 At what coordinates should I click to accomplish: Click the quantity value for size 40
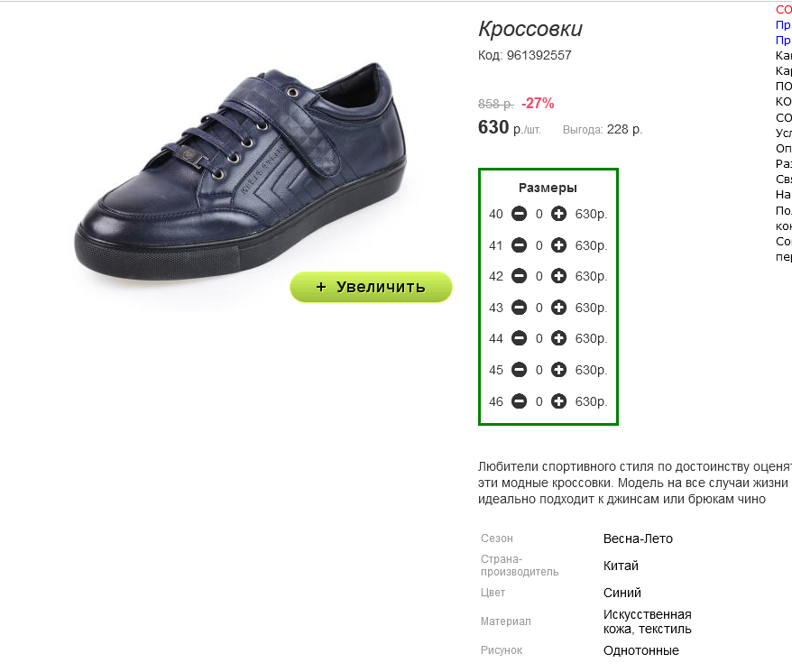click(x=539, y=215)
